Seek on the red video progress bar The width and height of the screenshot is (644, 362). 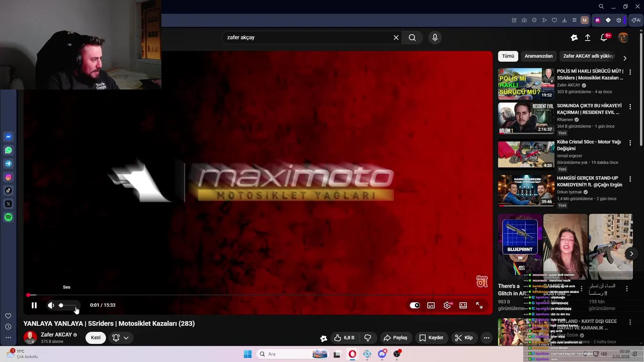[x=259, y=295]
